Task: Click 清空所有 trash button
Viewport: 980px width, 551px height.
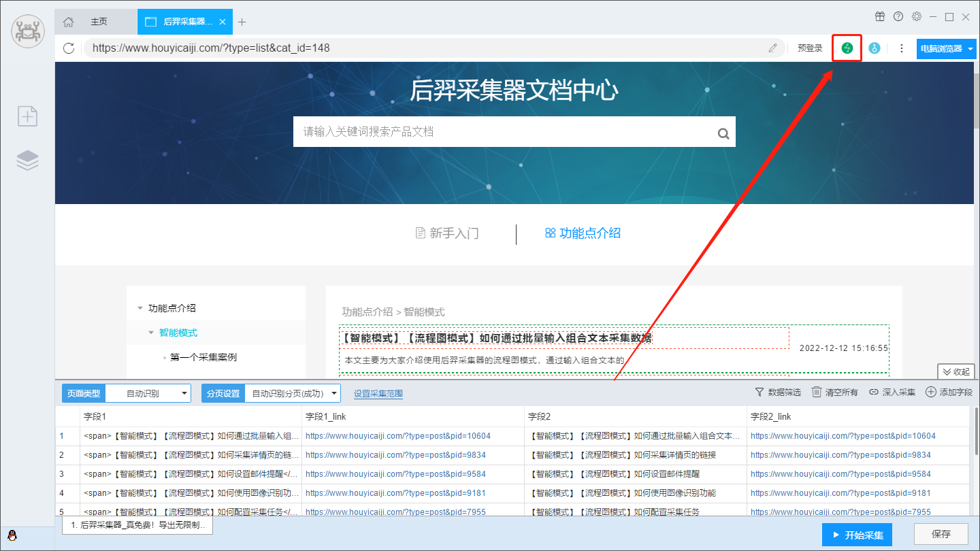Action: tap(834, 393)
